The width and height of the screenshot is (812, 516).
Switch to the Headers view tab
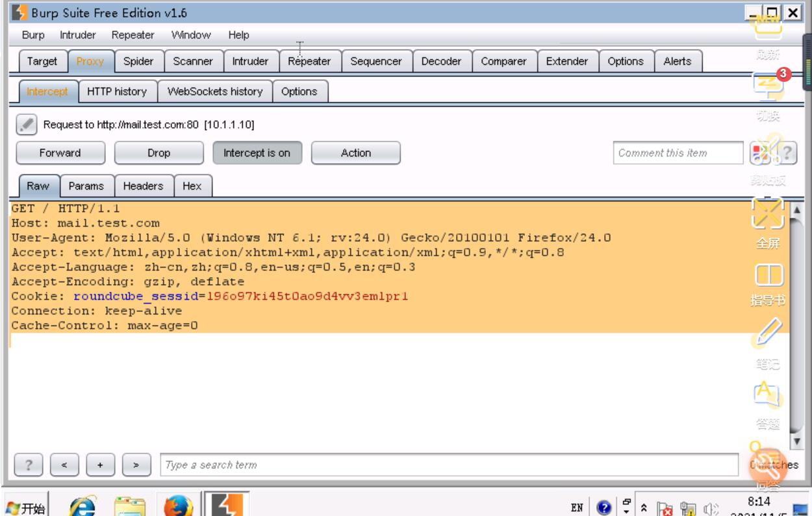coord(143,186)
